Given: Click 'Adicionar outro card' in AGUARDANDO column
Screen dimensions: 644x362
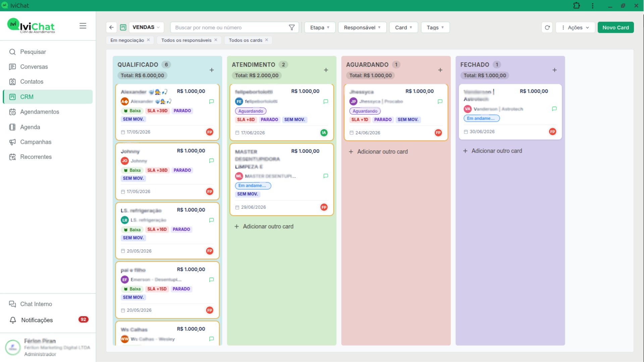Looking at the screenshot, I should click(378, 152).
